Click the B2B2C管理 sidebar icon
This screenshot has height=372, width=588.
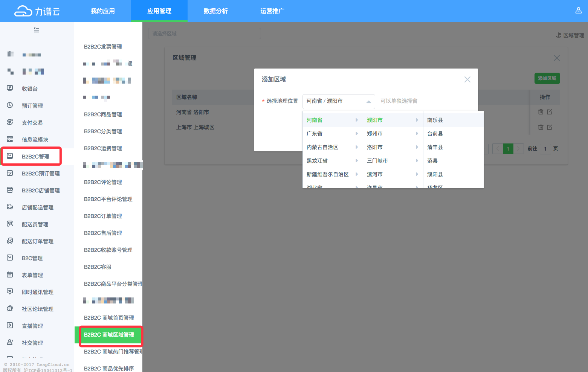(10, 156)
